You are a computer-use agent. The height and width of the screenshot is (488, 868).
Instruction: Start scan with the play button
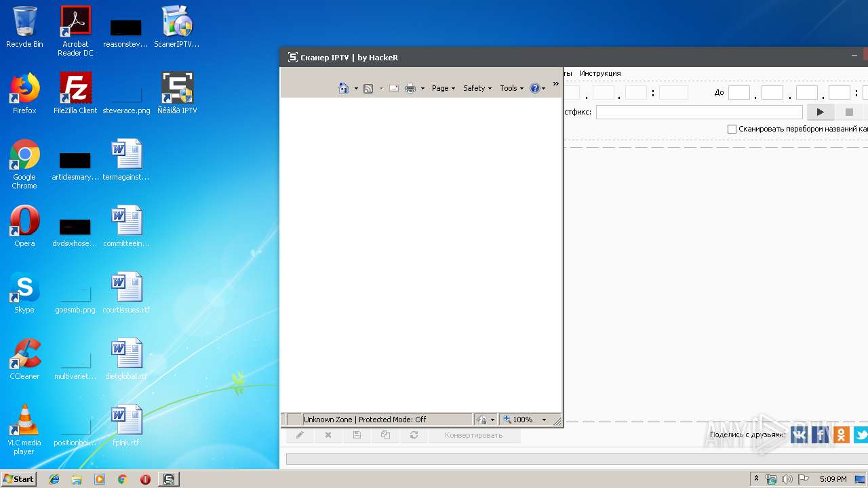tap(820, 112)
